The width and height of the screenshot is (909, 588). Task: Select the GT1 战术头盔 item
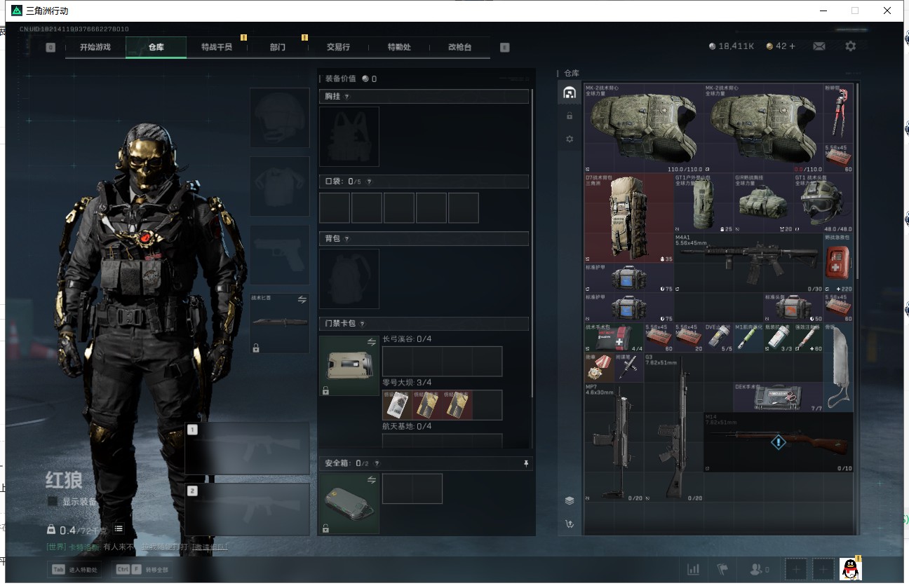pyautogui.click(x=823, y=203)
